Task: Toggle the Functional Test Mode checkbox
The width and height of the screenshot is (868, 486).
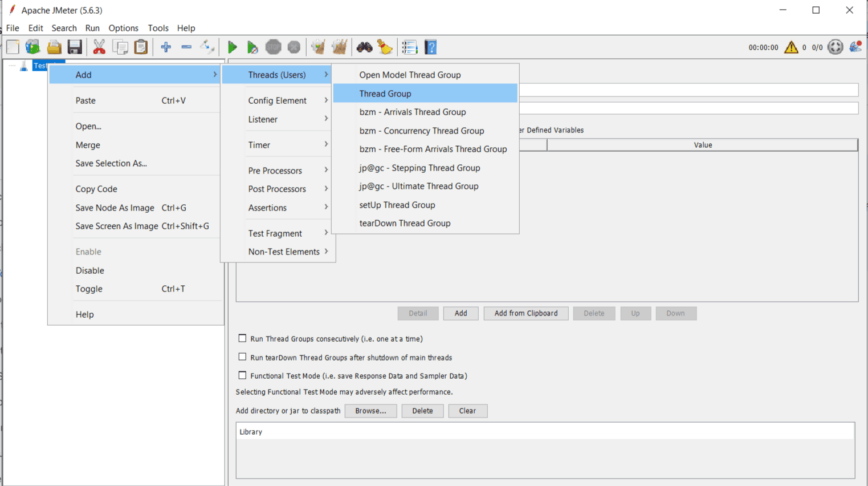Action: tap(242, 375)
